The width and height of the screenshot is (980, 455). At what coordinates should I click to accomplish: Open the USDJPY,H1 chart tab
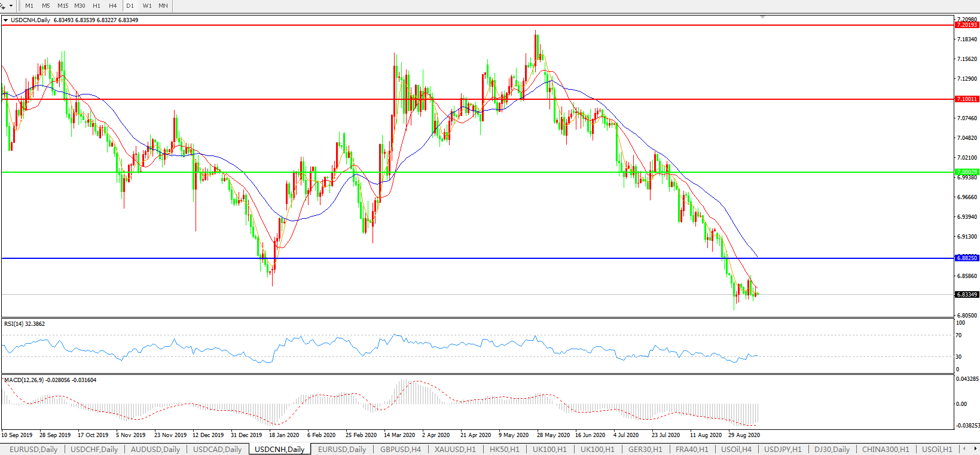pos(783,449)
